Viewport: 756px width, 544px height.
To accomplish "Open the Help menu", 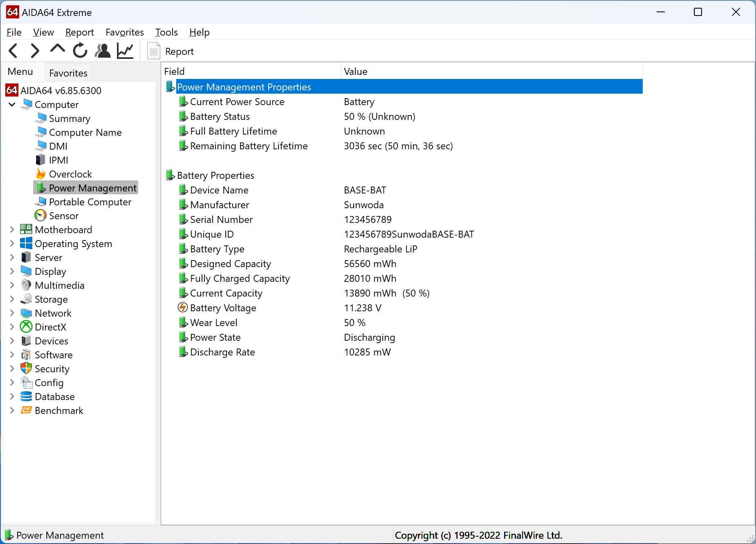I will pos(199,32).
